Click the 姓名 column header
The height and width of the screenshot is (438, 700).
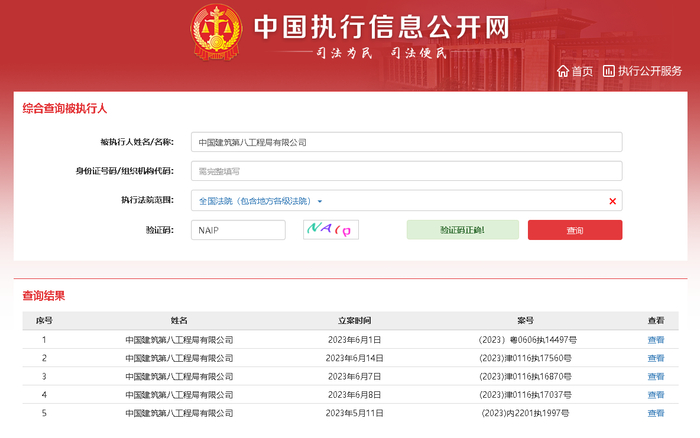(x=179, y=321)
